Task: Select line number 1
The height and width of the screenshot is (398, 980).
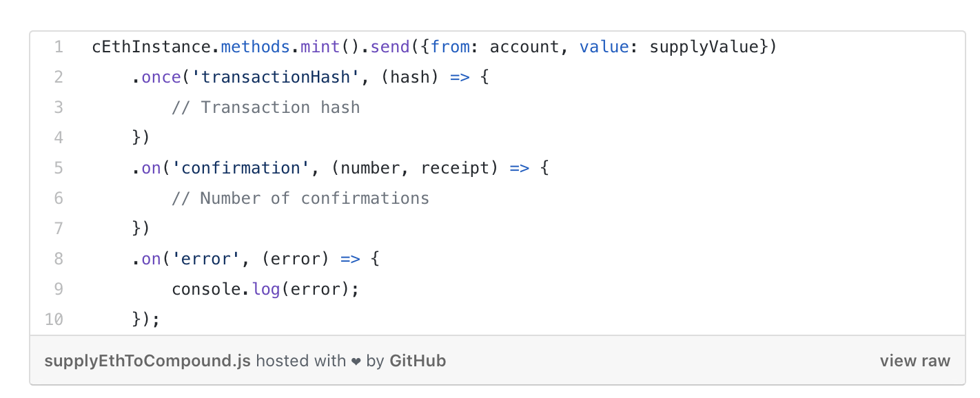Action: coord(59,47)
